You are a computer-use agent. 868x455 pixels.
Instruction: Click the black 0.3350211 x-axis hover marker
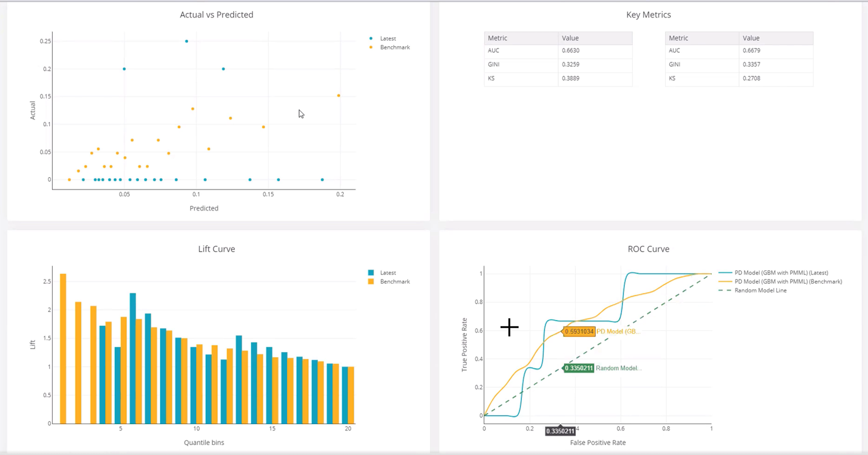pos(560,431)
